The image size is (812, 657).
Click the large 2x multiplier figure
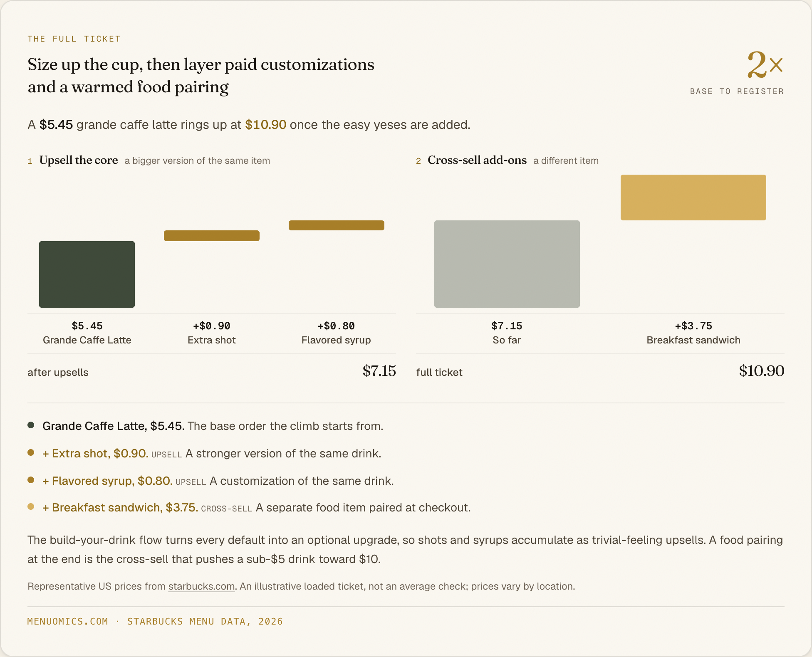coord(765,65)
